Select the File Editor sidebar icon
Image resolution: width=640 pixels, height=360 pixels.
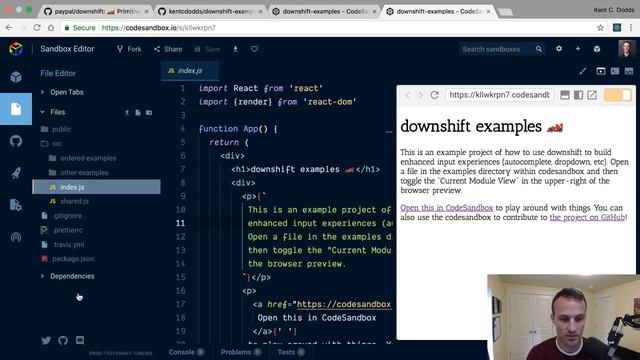(x=16, y=109)
